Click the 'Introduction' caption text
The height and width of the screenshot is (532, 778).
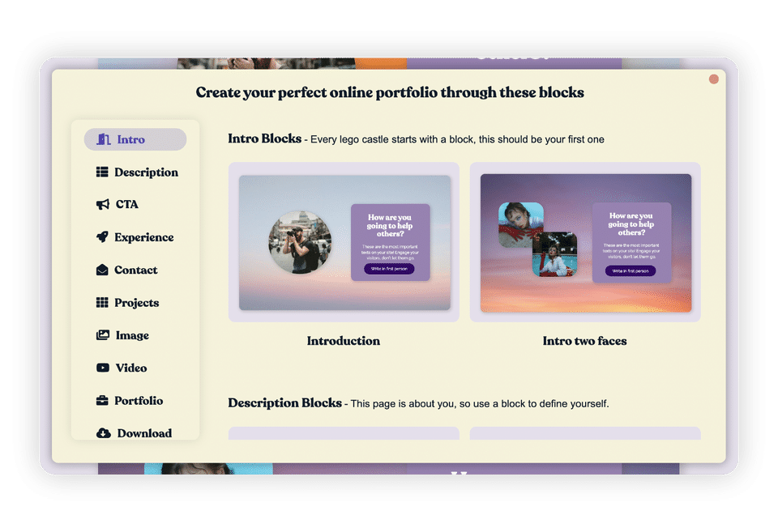[x=344, y=341]
